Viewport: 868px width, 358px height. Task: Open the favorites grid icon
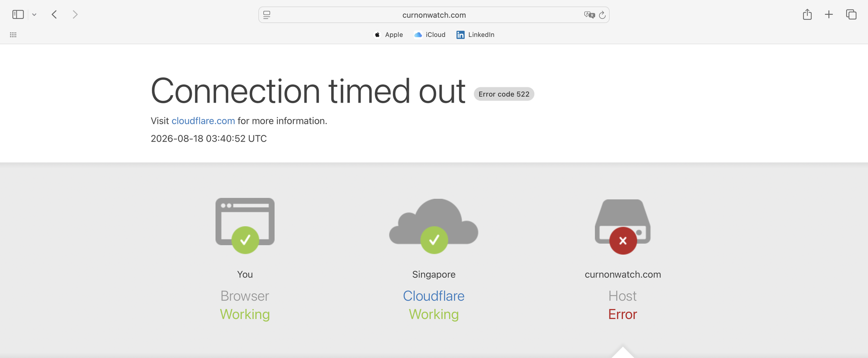point(13,35)
